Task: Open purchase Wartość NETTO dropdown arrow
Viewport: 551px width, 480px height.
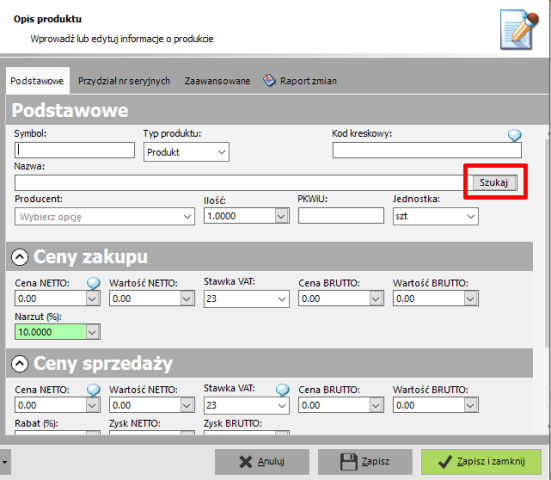Action: (x=187, y=299)
